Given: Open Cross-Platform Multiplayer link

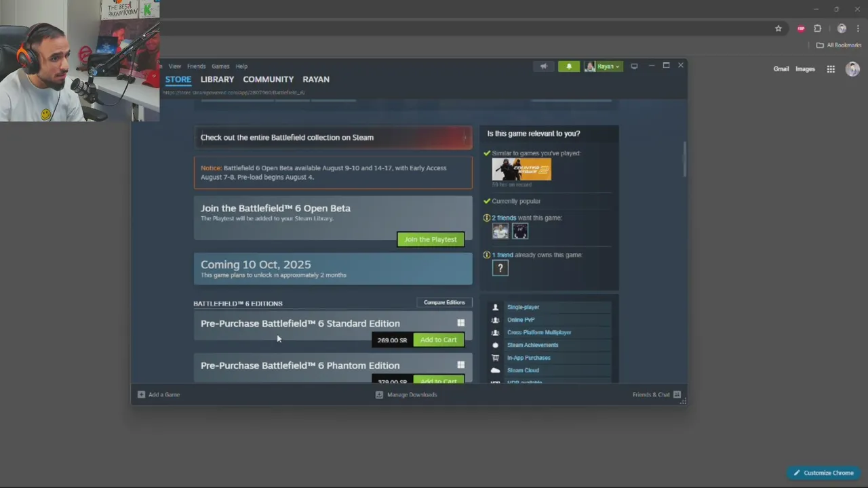Looking at the screenshot, I should tap(539, 333).
